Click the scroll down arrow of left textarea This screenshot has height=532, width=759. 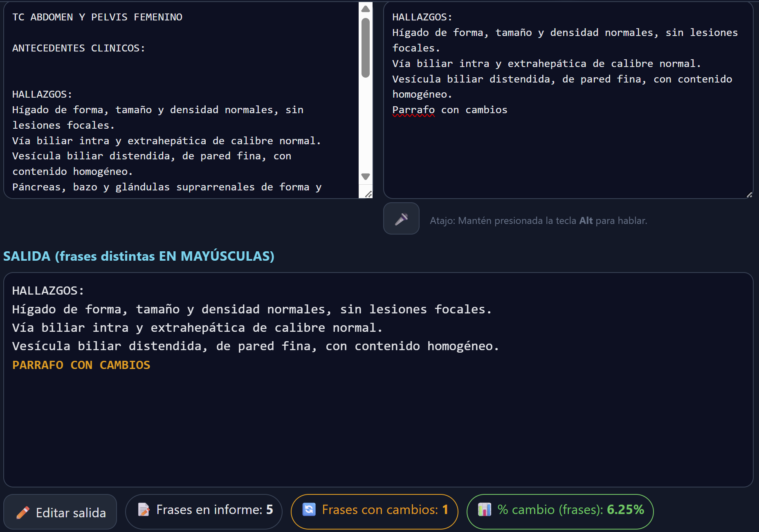[366, 177]
